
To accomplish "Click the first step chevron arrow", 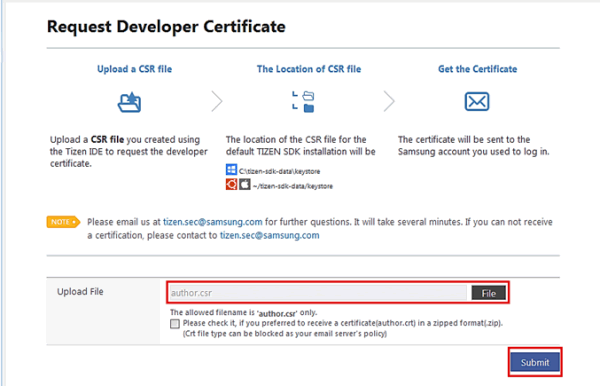I will (x=217, y=101).
